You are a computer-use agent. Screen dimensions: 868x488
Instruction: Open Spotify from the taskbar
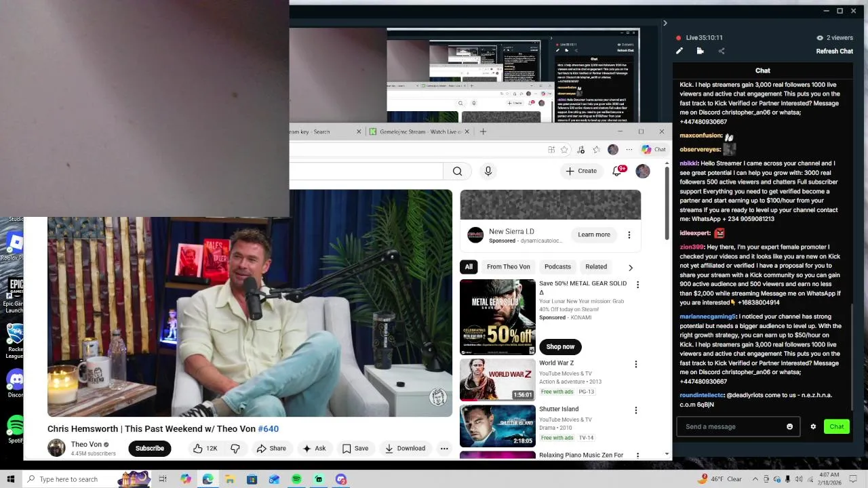click(x=296, y=479)
